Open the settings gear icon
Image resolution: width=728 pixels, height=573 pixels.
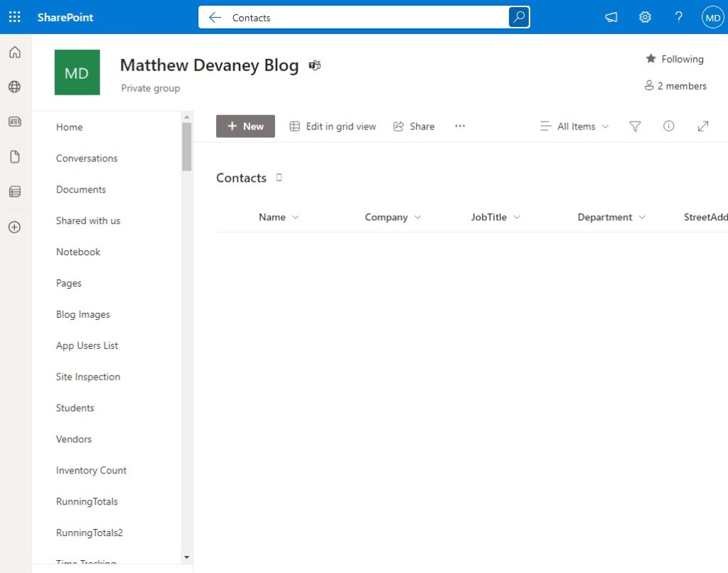644,17
